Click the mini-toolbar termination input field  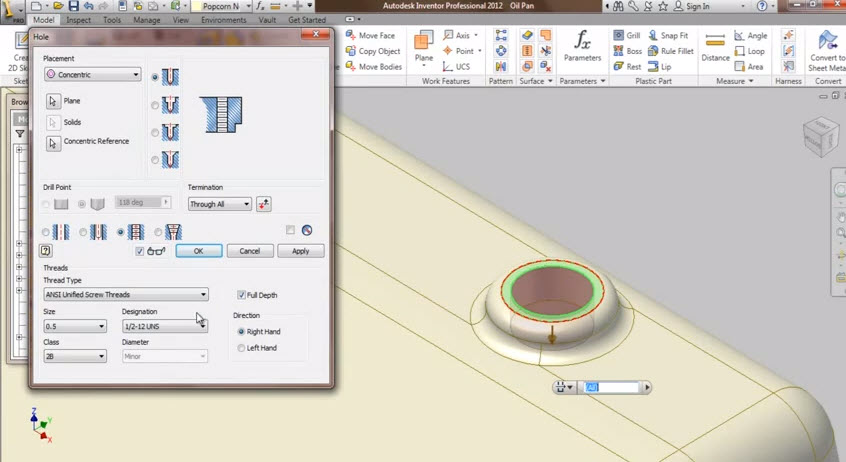pos(611,387)
